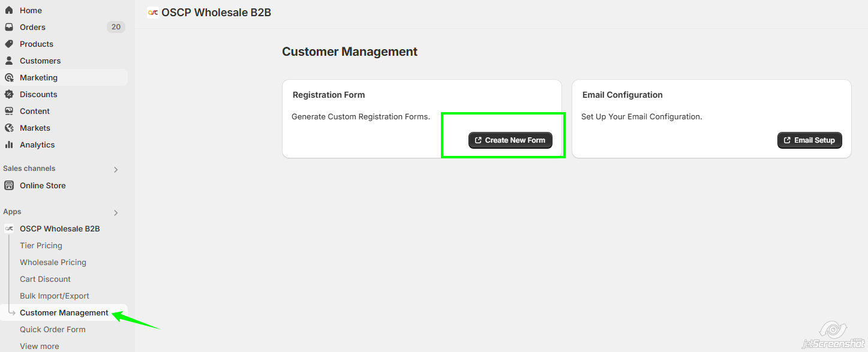868x352 pixels.
Task: Go to Wholesale Pricing page
Action: (53, 262)
